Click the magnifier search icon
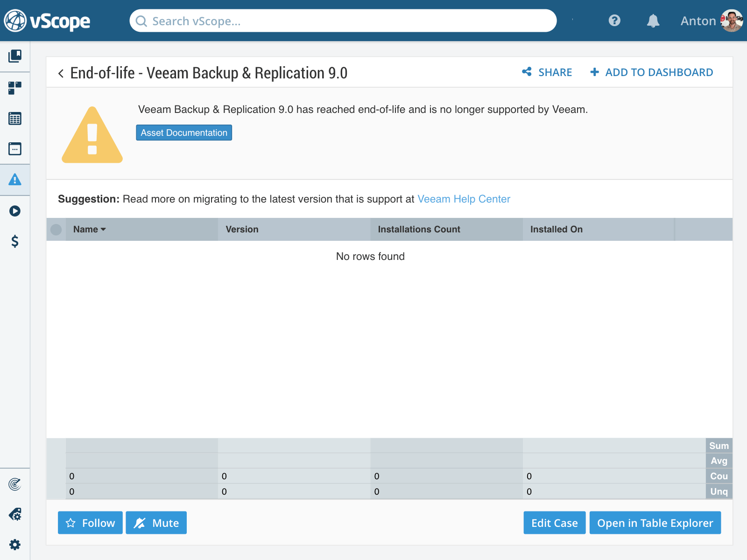The image size is (747, 560). pyautogui.click(x=141, y=21)
